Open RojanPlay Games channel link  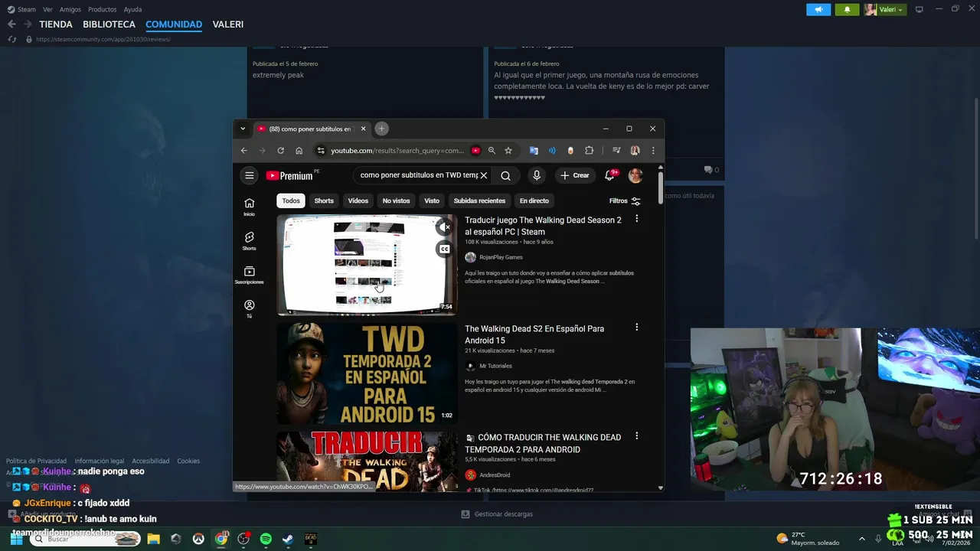tap(501, 257)
